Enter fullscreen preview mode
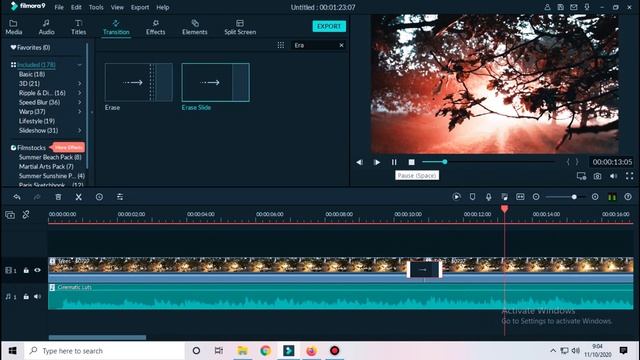This screenshot has width=640, height=360. coord(629,176)
